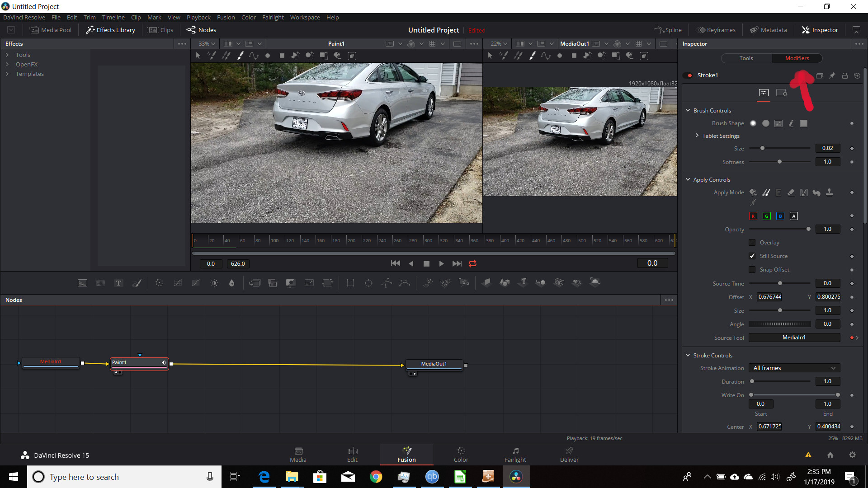Select the Paint tool in the Fusion toolbar
Screen dimensions: 868x488
coord(137,283)
